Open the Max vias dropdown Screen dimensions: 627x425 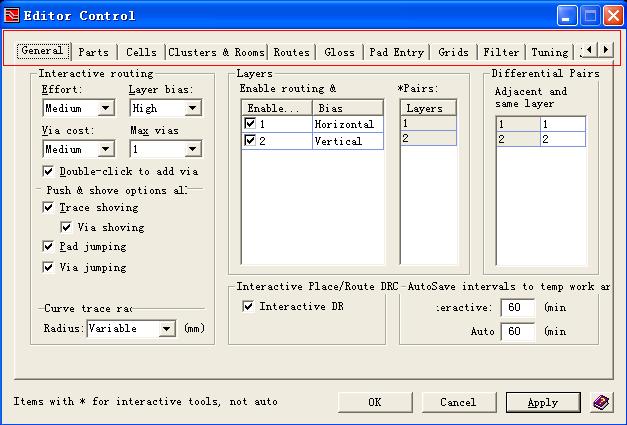tap(192, 149)
